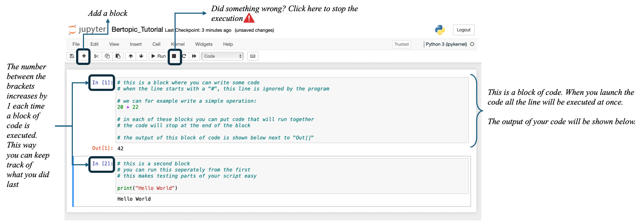Open the cell type dropdown showing Code
Screen dimensions: 644x223
click(x=222, y=56)
